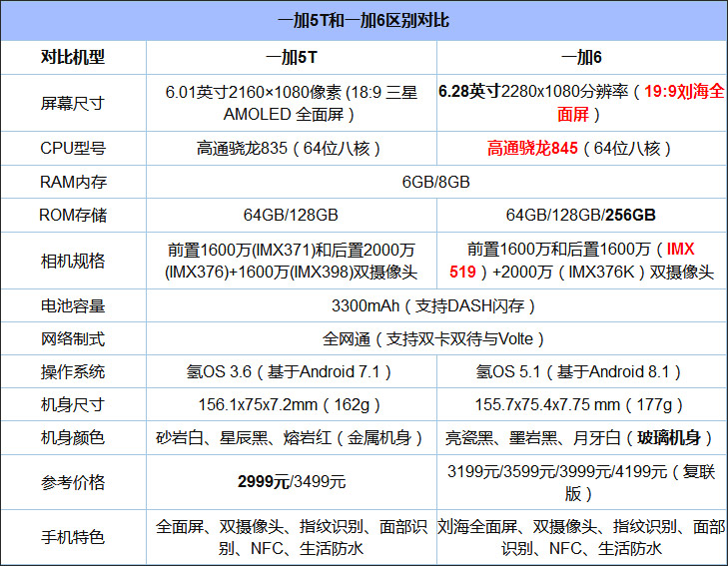Click the 一加5T column header
Viewport: 728px width, 566px height.
pyautogui.click(x=292, y=58)
